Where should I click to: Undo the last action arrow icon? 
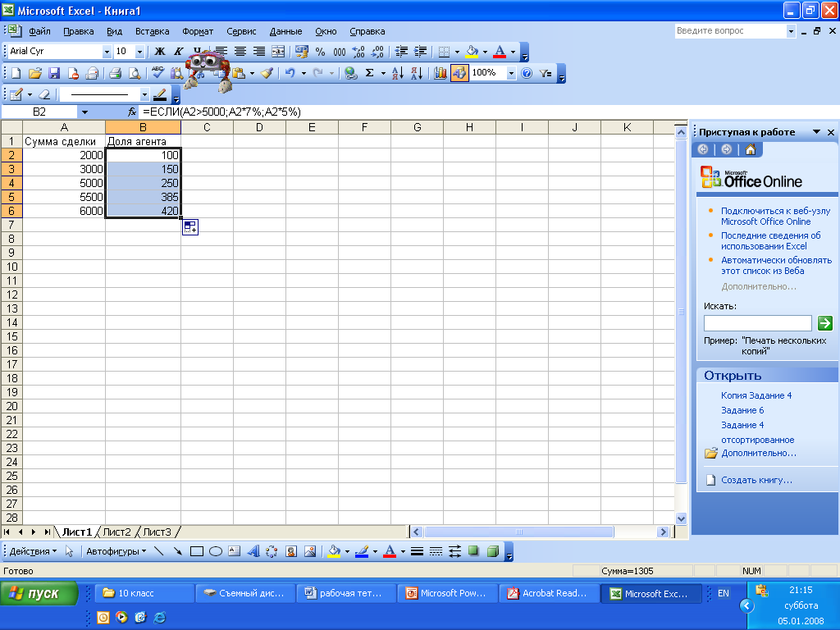pos(290,73)
